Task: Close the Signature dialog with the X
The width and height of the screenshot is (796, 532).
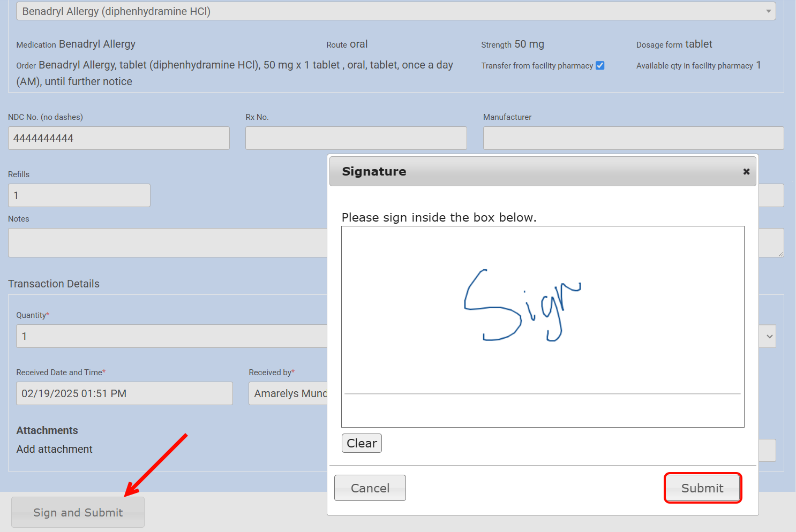Action: (x=746, y=172)
